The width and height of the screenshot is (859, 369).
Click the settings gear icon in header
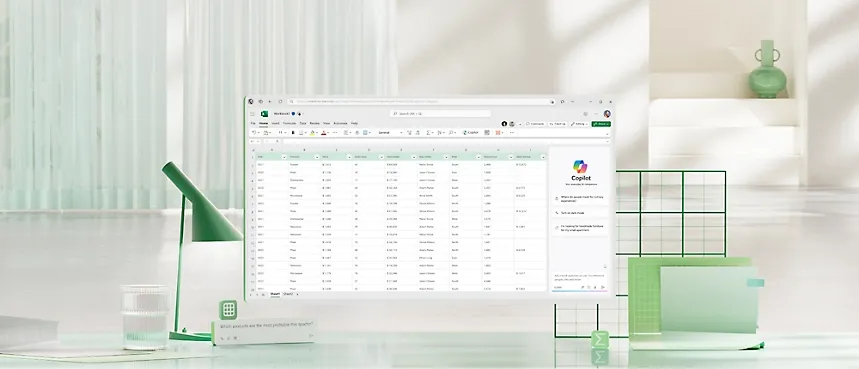[585, 114]
